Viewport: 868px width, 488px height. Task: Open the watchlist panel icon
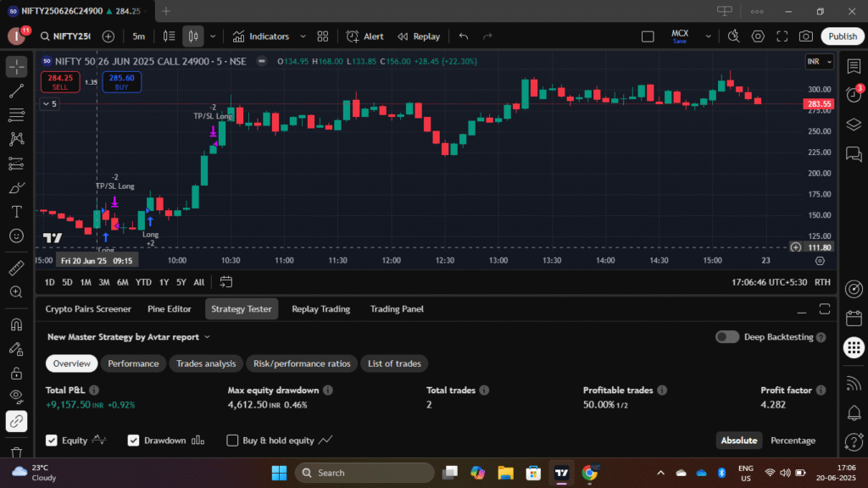pos(854,66)
